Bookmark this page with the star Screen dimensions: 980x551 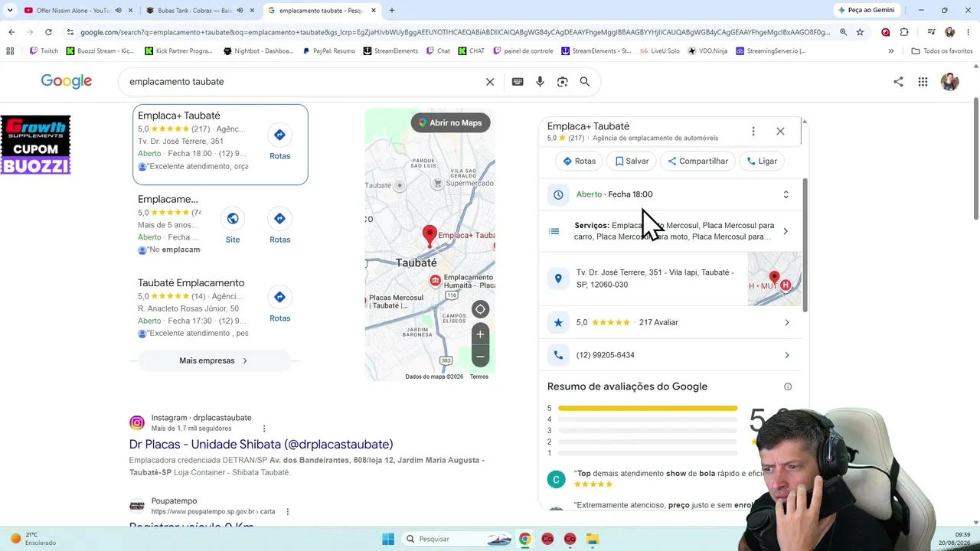click(860, 32)
